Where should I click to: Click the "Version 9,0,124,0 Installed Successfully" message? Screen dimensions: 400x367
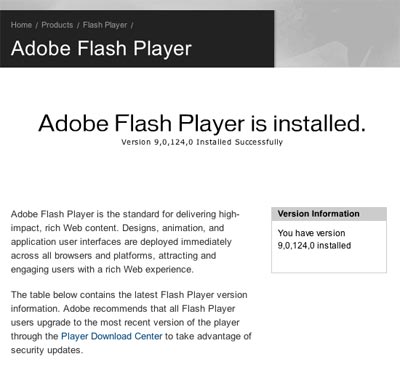[202, 142]
